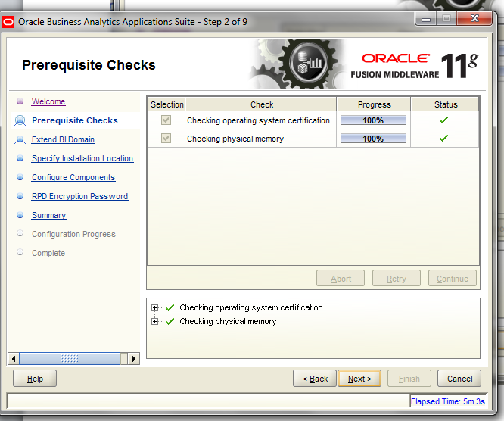Click the Finish button

409,379
